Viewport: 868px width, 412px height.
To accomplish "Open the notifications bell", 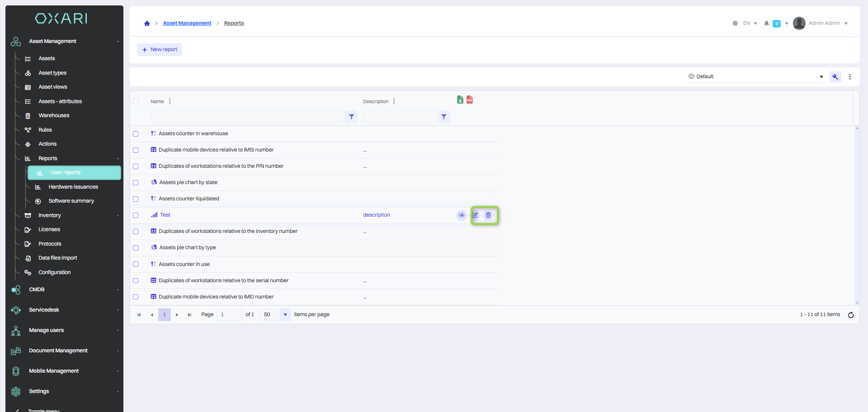I will coord(766,24).
